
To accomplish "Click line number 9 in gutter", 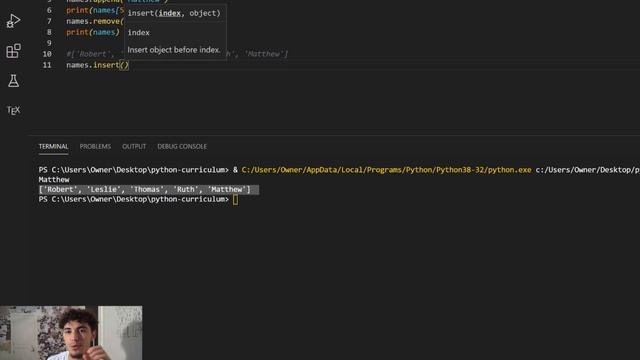I will tap(49, 43).
